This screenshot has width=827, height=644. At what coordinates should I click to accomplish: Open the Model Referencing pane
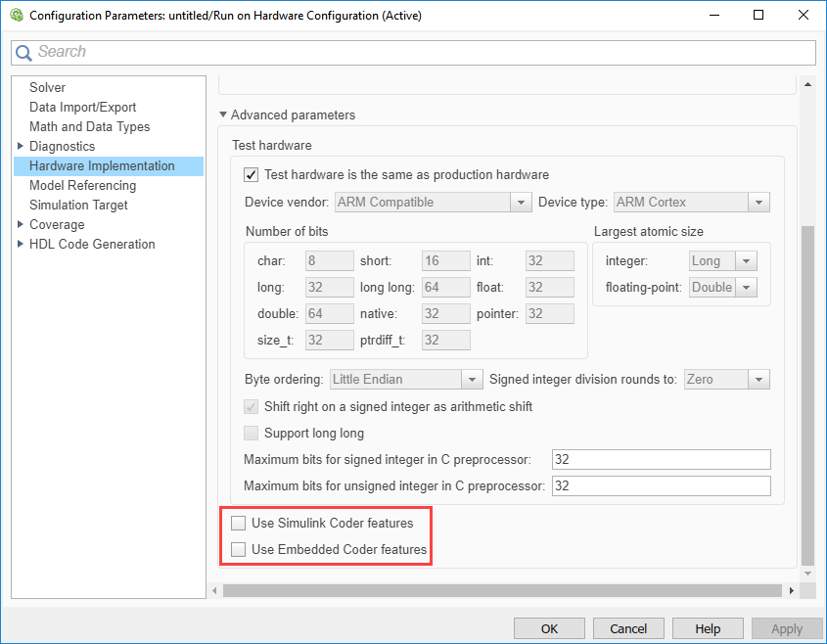[82, 185]
